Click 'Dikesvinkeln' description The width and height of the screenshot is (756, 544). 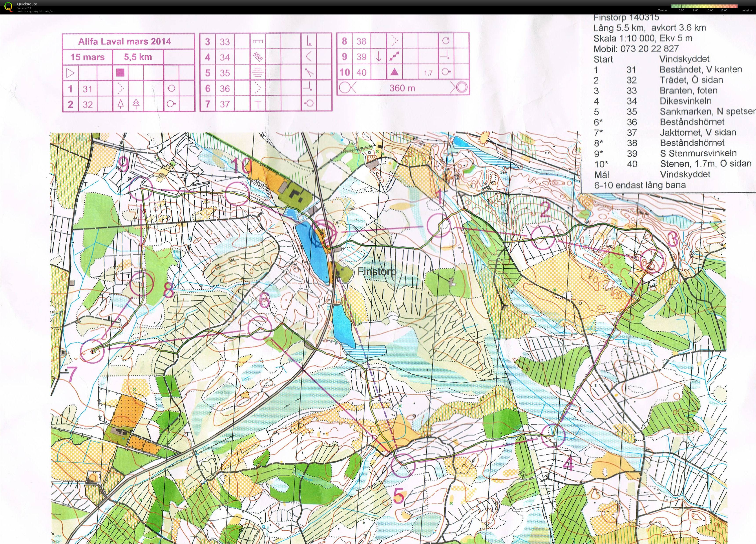tap(686, 101)
